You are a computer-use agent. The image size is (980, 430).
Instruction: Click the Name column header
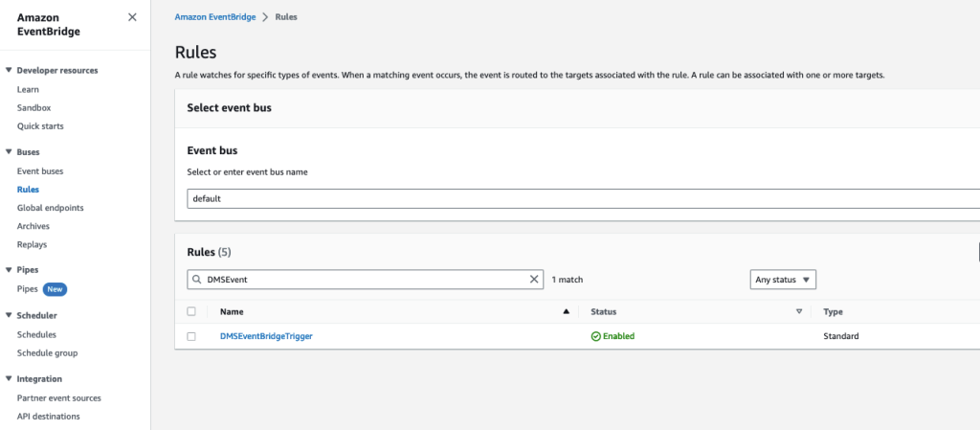[232, 311]
